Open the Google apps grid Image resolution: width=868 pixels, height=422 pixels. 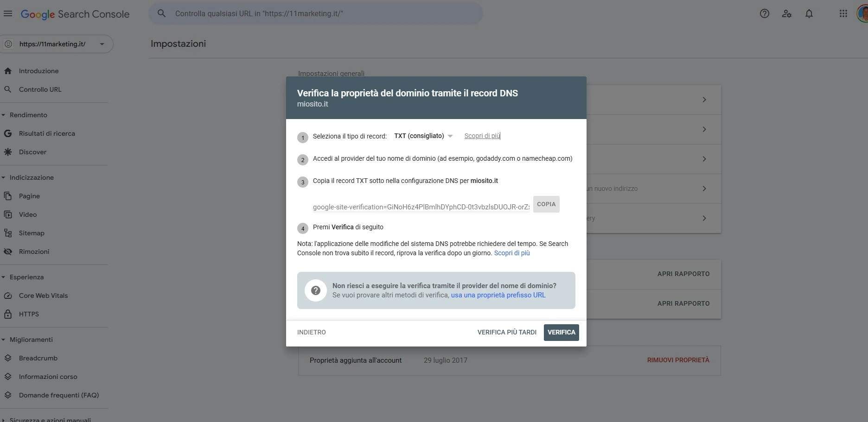[843, 13]
